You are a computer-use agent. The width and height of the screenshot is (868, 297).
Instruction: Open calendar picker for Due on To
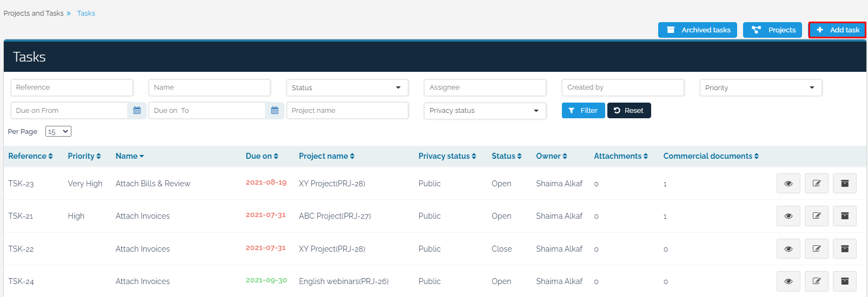(275, 111)
